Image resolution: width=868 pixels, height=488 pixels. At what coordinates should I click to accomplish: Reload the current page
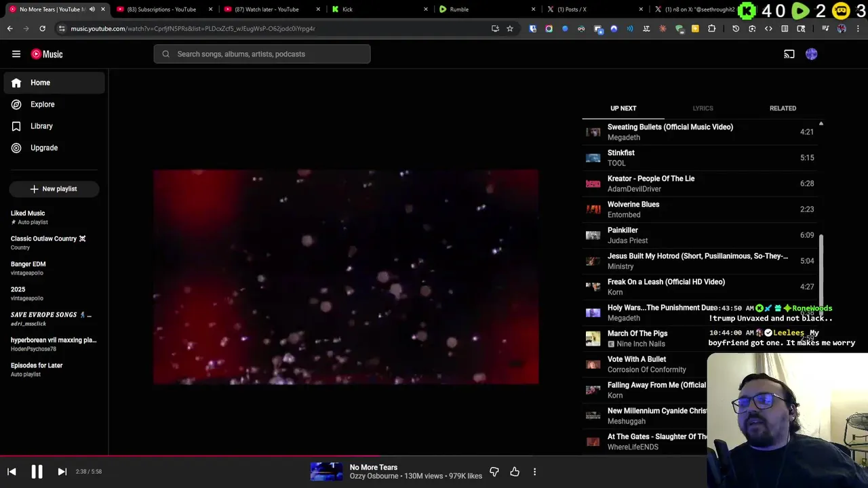point(42,28)
